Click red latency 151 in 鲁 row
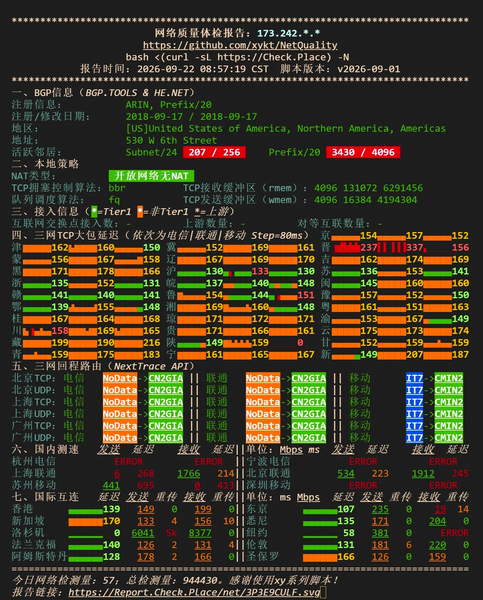483x600 pixels. point(306,295)
